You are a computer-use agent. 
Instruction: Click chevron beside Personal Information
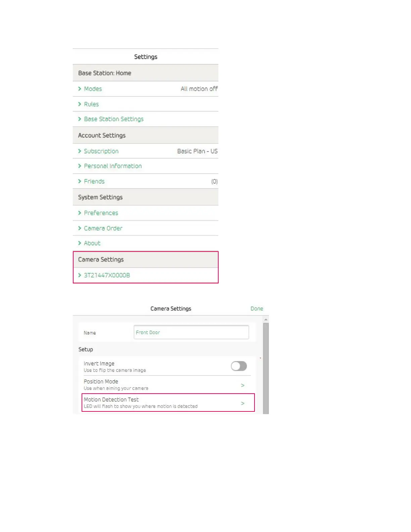80,166
